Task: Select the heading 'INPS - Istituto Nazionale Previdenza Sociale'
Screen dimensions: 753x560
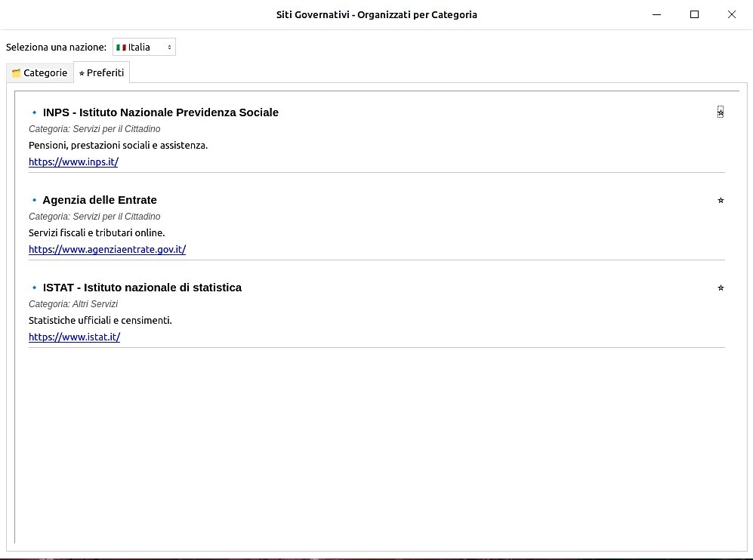Action: point(160,112)
